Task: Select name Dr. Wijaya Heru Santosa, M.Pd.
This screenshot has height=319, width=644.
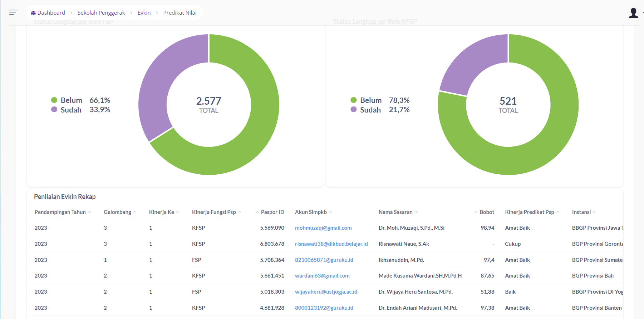Action: [x=416, y=292]
